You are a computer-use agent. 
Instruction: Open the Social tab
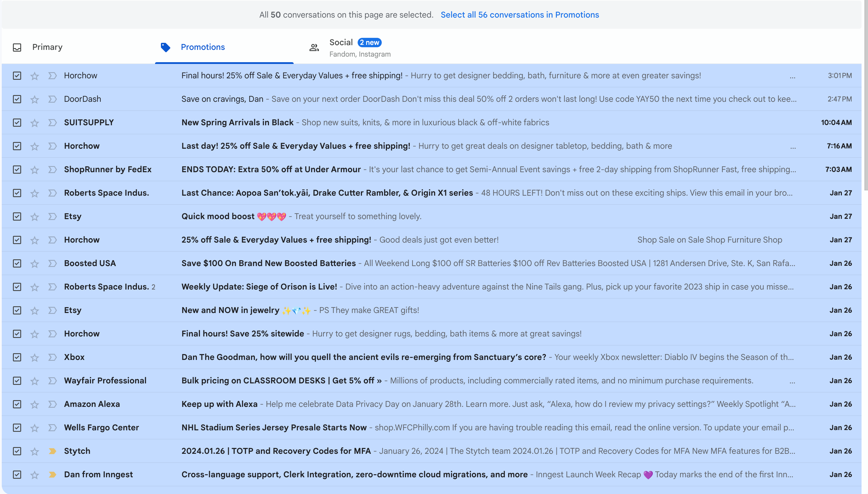tap(341, 43)
